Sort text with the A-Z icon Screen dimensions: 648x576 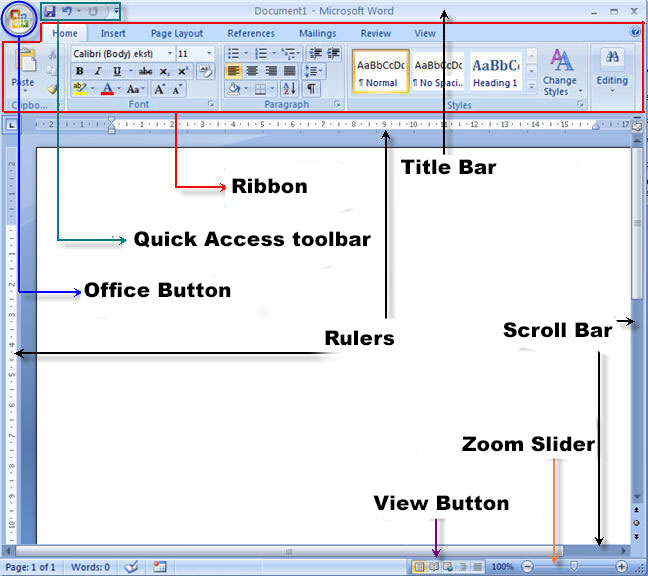[x=289, y=88]
